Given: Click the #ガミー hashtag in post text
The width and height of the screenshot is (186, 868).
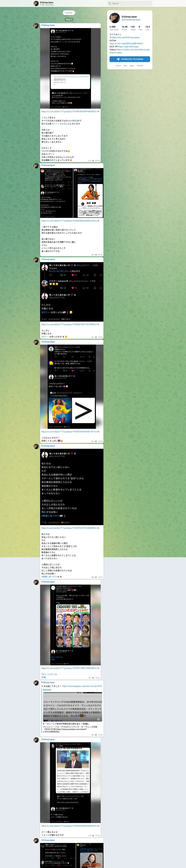Looking at the screenshot, I should coord(45,337).
